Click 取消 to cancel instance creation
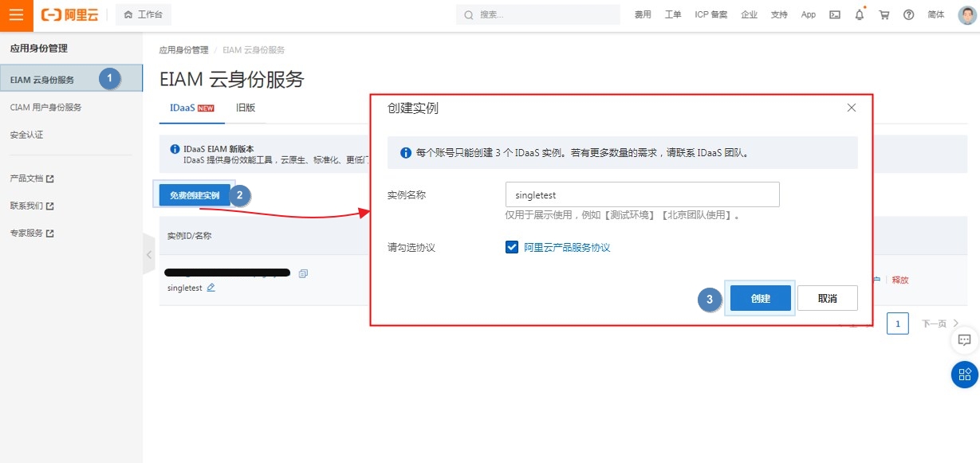 (x=827, y=298)
